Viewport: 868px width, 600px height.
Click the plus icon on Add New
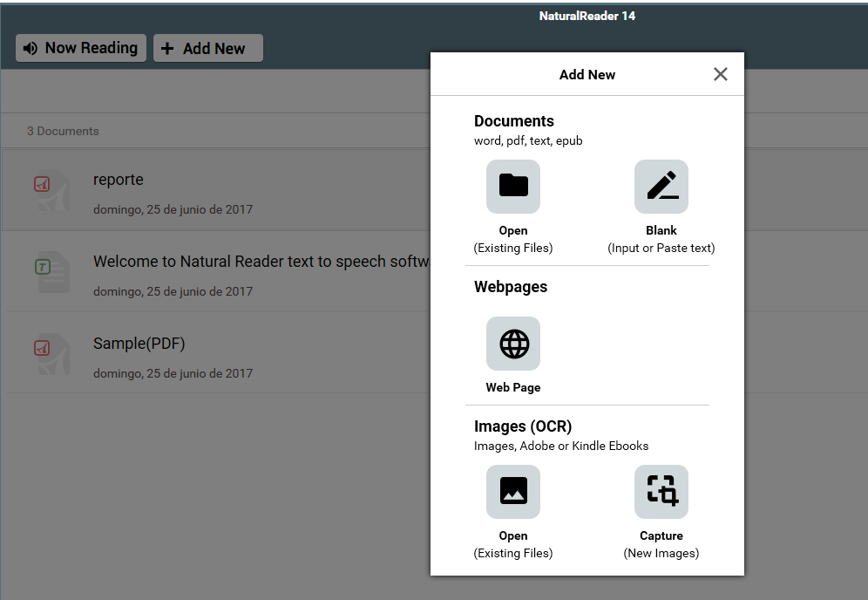pyautogui.click(x=167, y=49)
